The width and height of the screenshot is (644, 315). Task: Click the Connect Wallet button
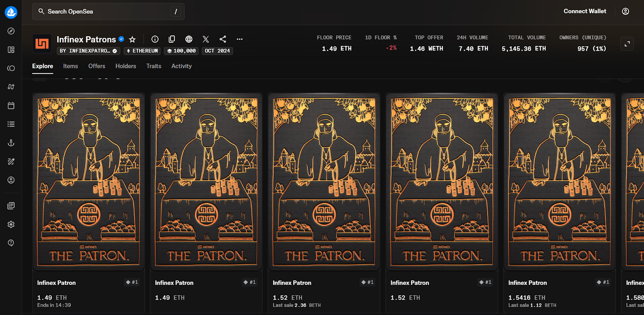tap(585, 11)
